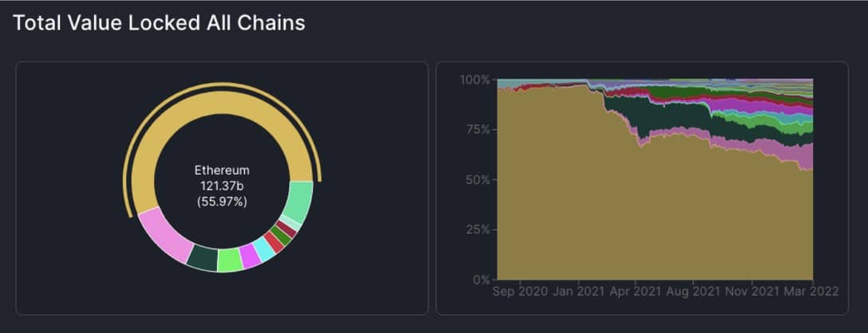868x333 pixels.
Task: Click the magenta donut slice
Action: 249,256
